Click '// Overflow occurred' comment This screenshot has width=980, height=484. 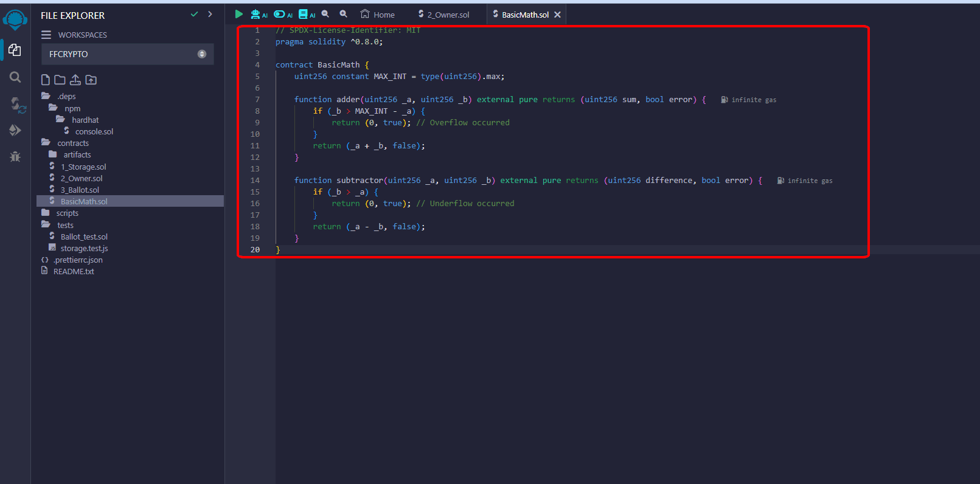463,123
